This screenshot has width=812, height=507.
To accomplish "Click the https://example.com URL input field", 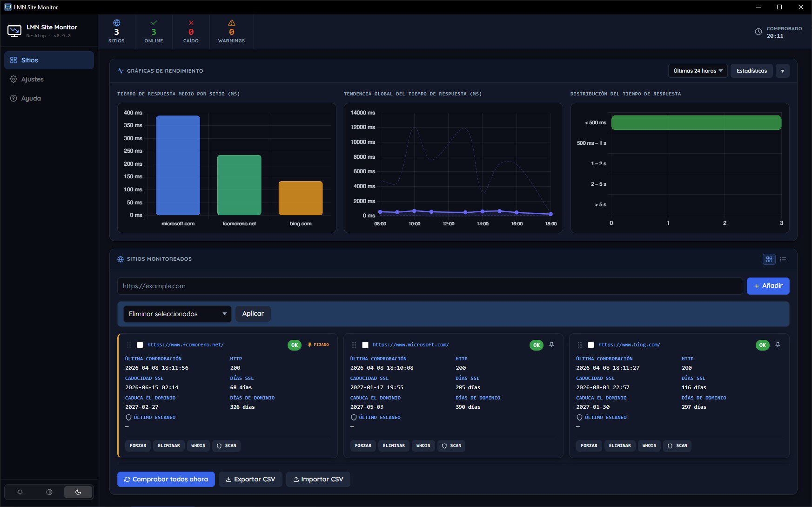I will tap(430, 286).
